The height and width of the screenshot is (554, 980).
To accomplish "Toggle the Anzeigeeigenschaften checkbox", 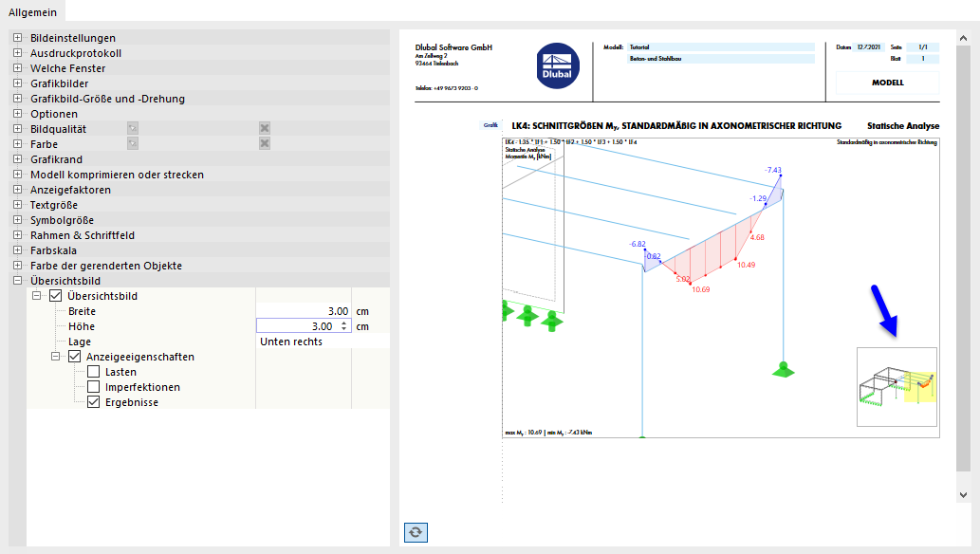I will [74, 357].
